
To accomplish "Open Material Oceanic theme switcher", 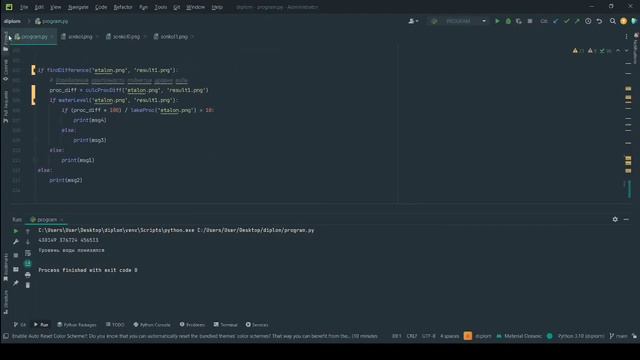I will click(519, 336).
